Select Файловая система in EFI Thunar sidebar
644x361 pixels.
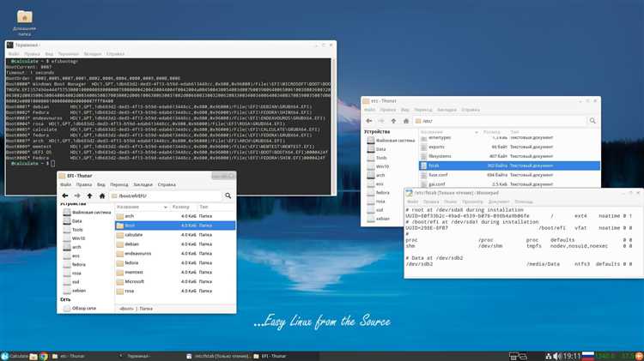tap(87, 213)
